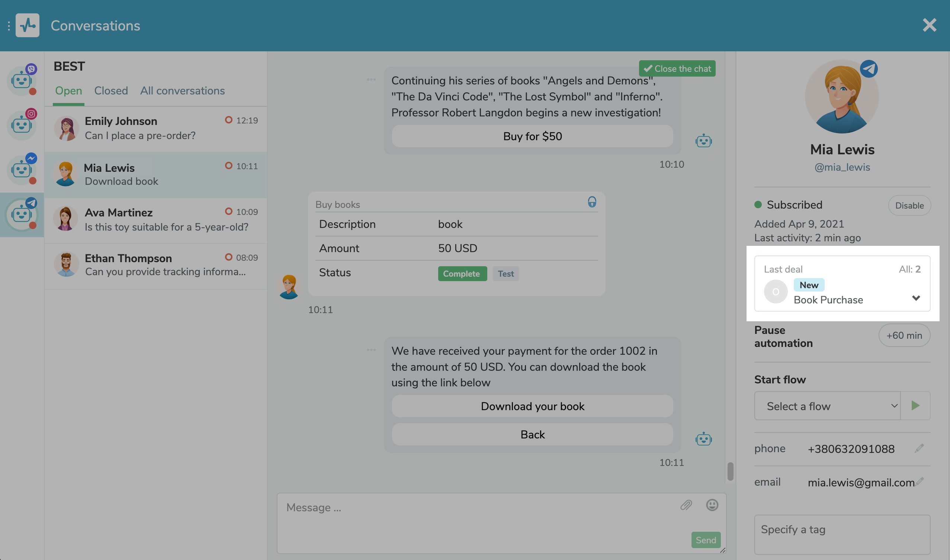
Task: Open the Messenger bot in sidebar
Action: [22, 170]
